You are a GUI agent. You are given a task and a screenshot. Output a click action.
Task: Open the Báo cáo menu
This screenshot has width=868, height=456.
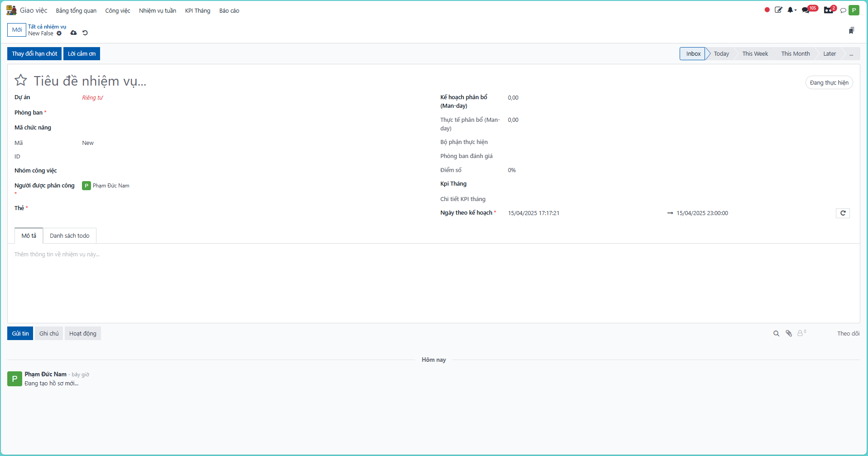pyautogui.click(x=229, y=10)
